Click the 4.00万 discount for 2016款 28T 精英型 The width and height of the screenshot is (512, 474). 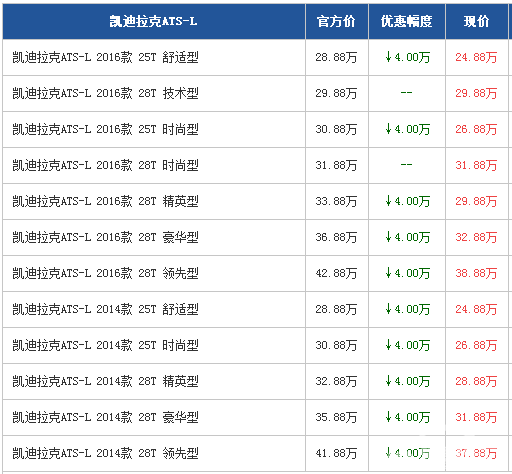point(407,201)
